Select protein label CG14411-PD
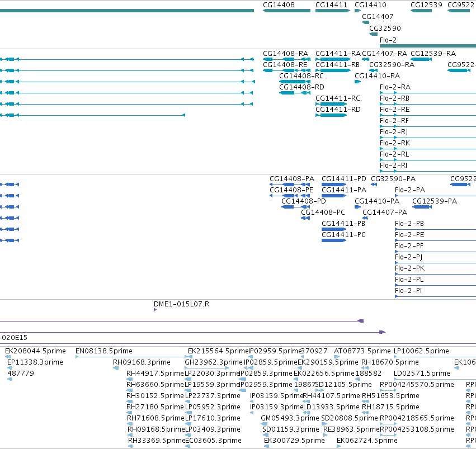Screen dimensions: 476x449 (x=344, y=179)
